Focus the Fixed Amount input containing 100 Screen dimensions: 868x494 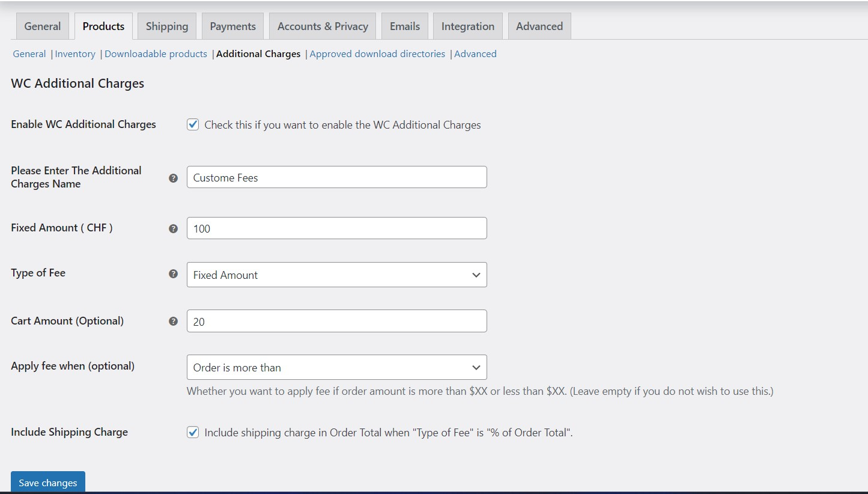[x=336, y=228]
